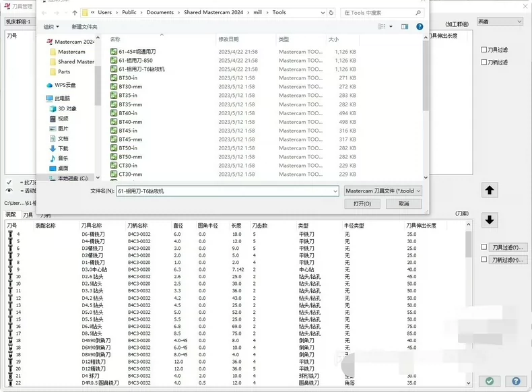This screenshot has height=392, width=532.
Task: Switch to 装配 tab
Action: pos(11,214)
